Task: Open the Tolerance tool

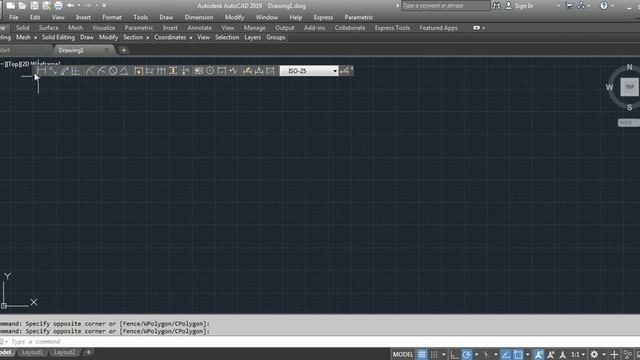Action: pyautogui.click(x=199, y=71)
